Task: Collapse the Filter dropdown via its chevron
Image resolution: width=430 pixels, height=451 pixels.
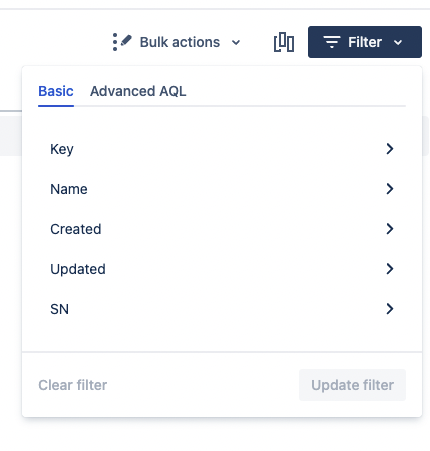Action: click(x=398, y=43)
